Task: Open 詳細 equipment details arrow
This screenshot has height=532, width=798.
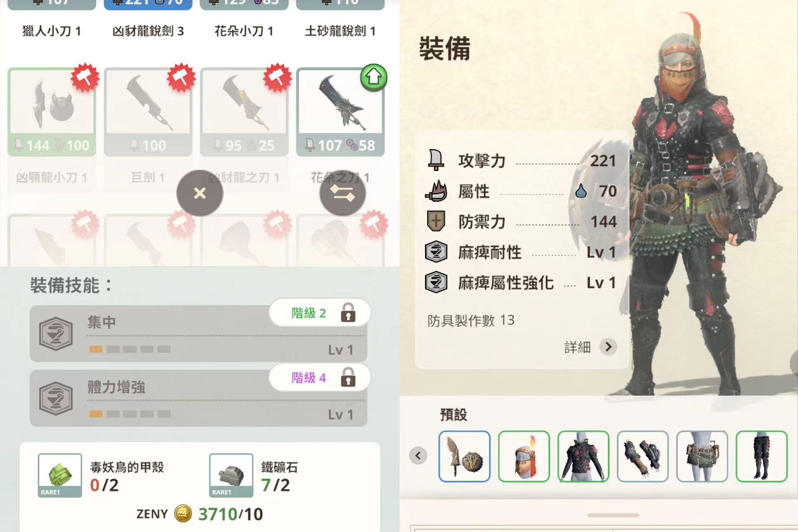Action: (x=608, y=347)
